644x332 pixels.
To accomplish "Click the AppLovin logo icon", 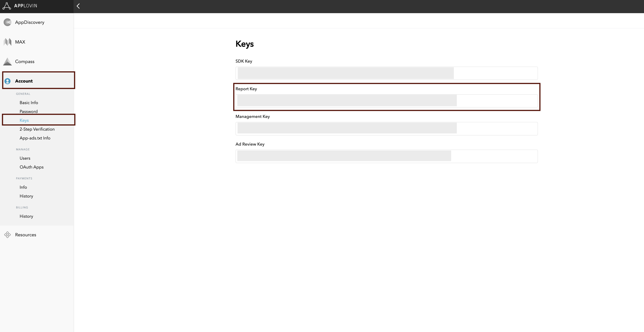I will point(7,6).
